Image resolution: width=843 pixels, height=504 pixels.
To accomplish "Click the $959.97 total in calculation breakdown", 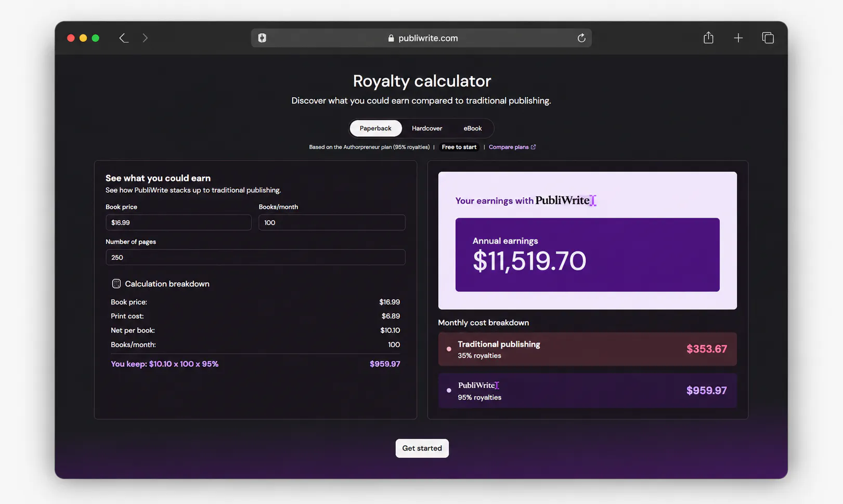I will pos(385,364).
